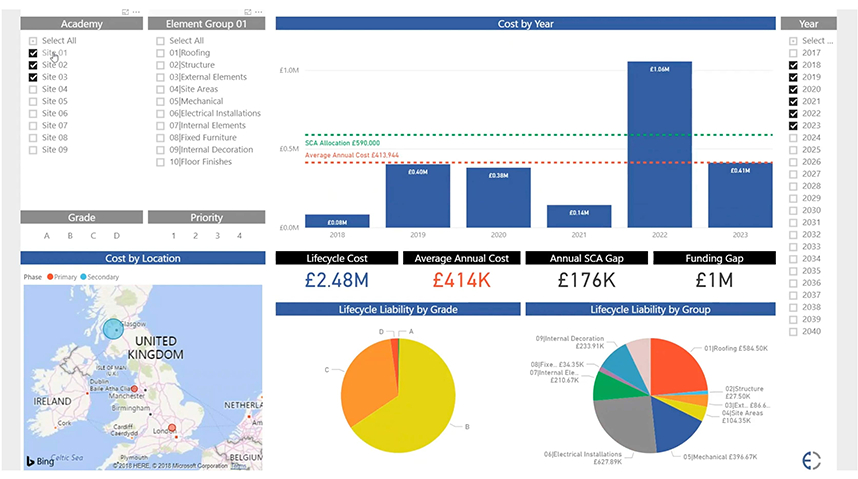Click the 2022 bar in Cost by Year
This screenshot has width=858, height=479.
pyautogui.click(x=658, y=144)
